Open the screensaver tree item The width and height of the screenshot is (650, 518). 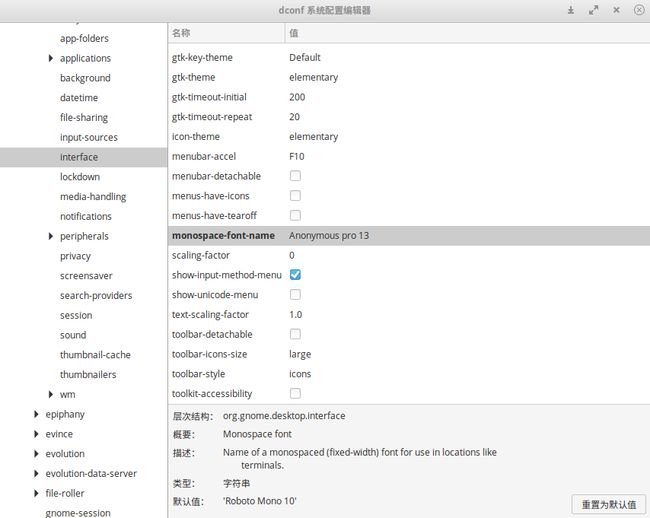86,276
